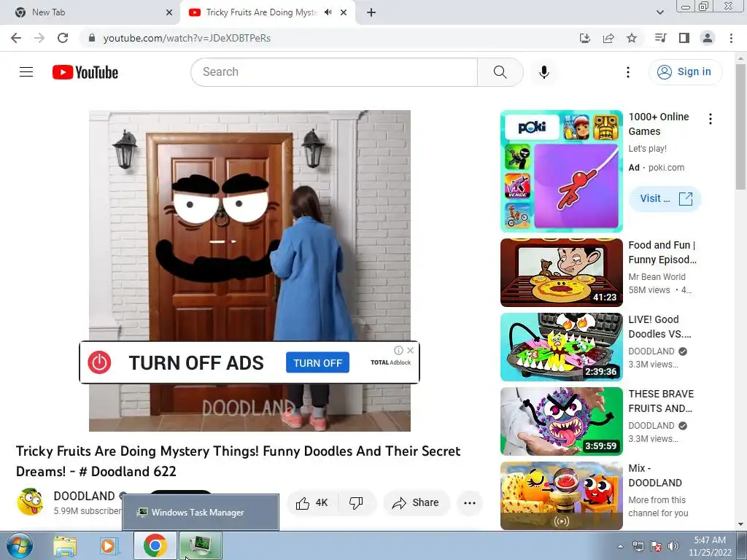The image size is (747, 560).
Task: Click the Task Manager taskbar icon
Action: pyautogui.click(x=201, y=545)
